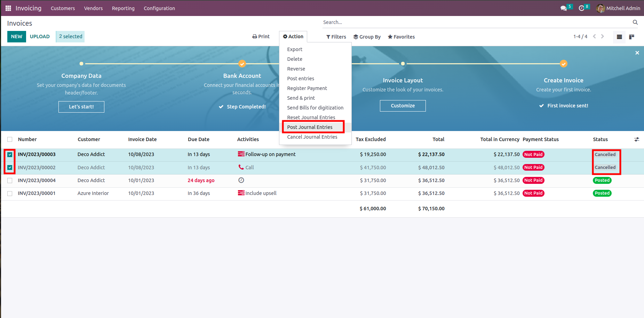Click the search magnifier icon

pos(635,22)
